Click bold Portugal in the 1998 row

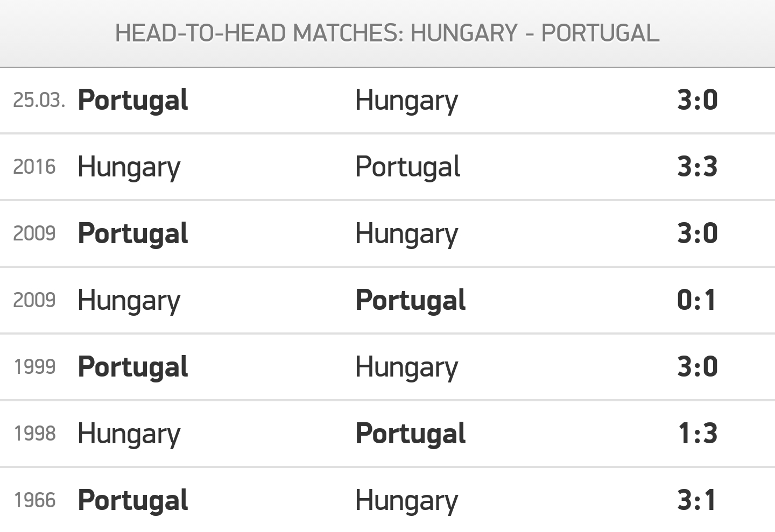pyautogui.click(x=411, y=434)
